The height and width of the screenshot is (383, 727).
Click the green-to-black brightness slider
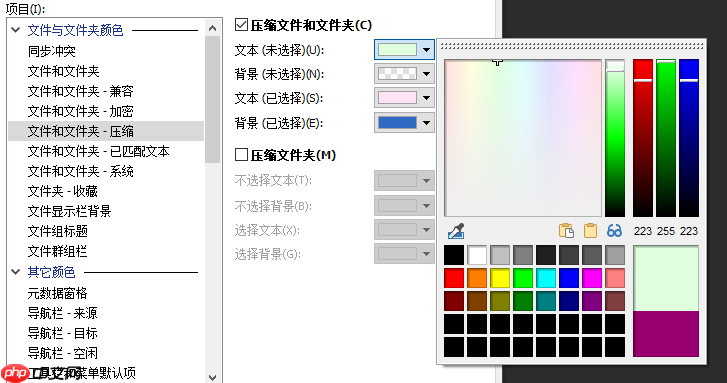(615, 138)
